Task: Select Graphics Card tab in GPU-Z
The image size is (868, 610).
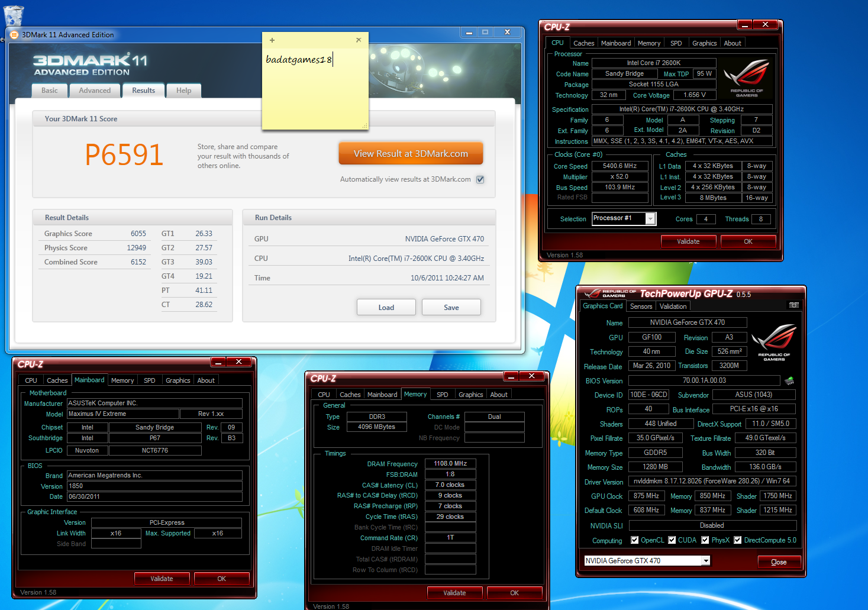Action: 602,306
